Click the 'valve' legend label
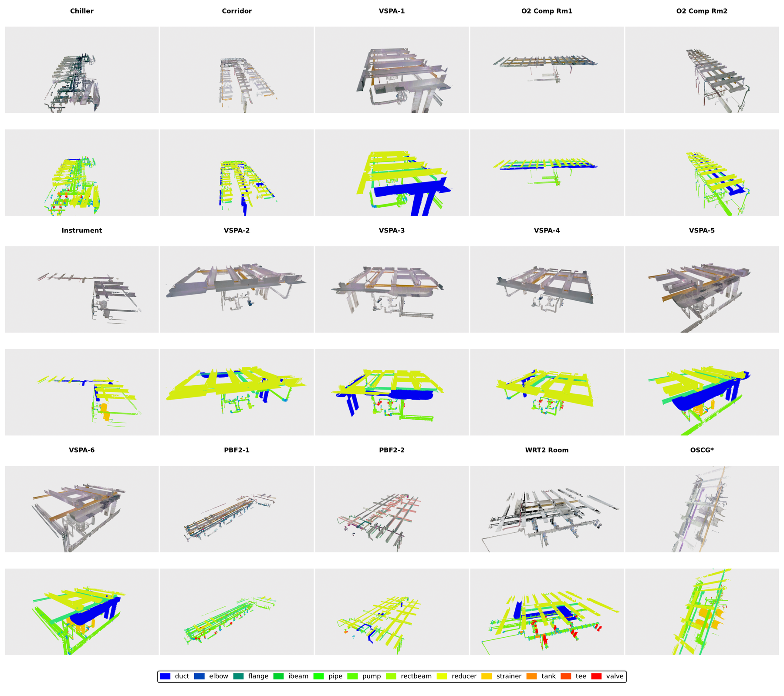 click(x=615, y=676)
